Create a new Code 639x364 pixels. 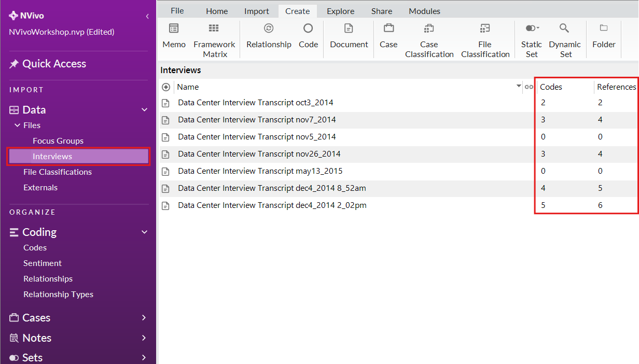point(308,36)
